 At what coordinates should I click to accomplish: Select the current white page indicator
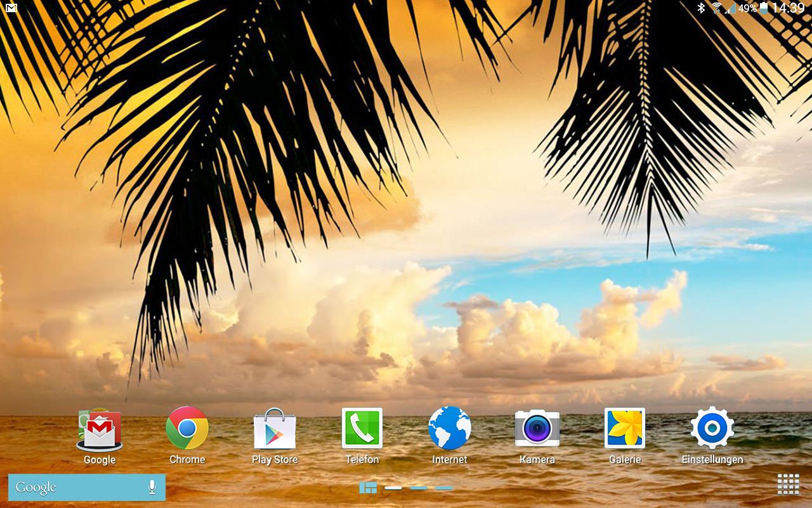coord(393,488)
